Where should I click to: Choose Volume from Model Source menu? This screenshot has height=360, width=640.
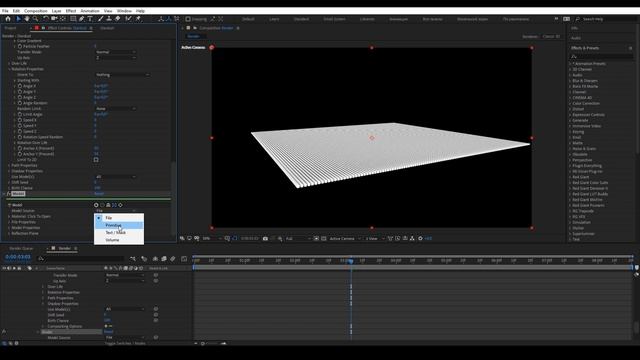click(x=119, y=240)
